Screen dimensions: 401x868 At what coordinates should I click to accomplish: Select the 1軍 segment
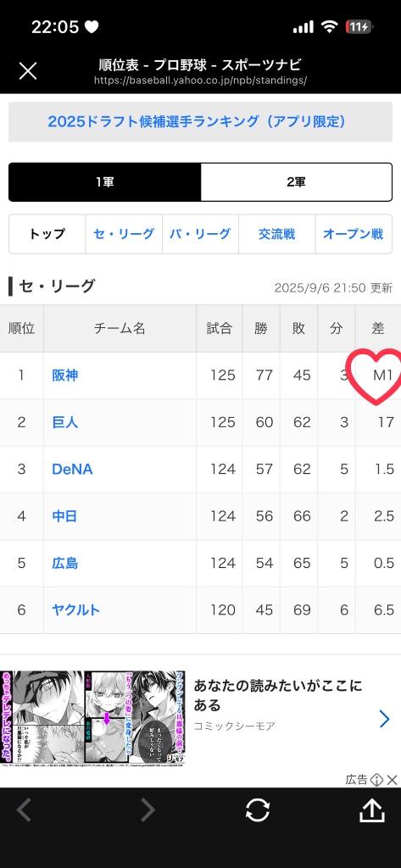point(104,182)
